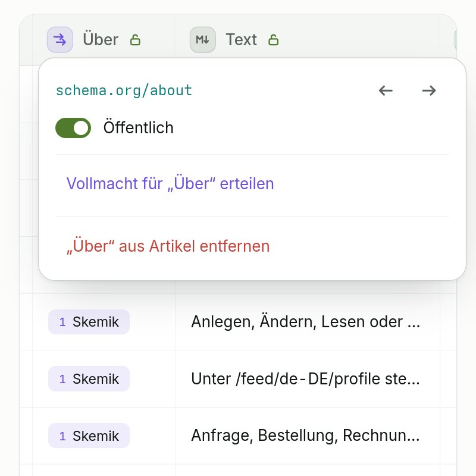The height and width of the screenshot is (476, 476).
Task: Open Skemik tag in the Anlegen, Ändern row
Action: [89, 322]
